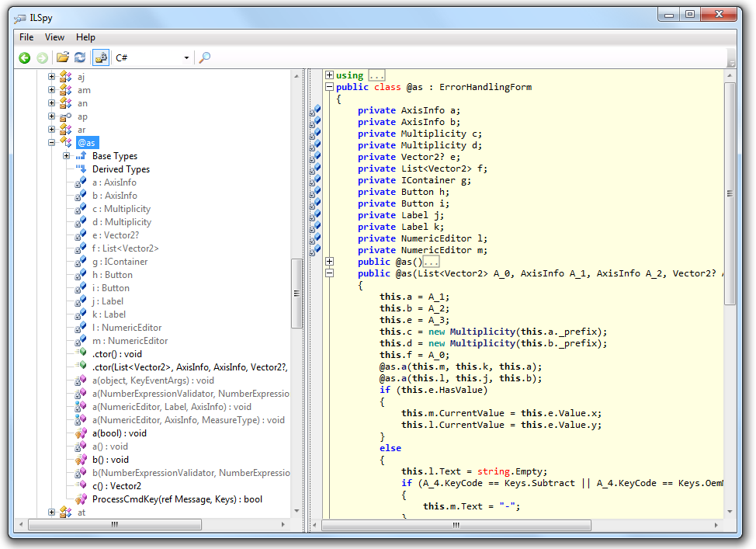Image resolution: width=756 pixels, height=549 pixels.
Task: Click the constructor icon for .ctor() : void
Action: tap(81, 353)
